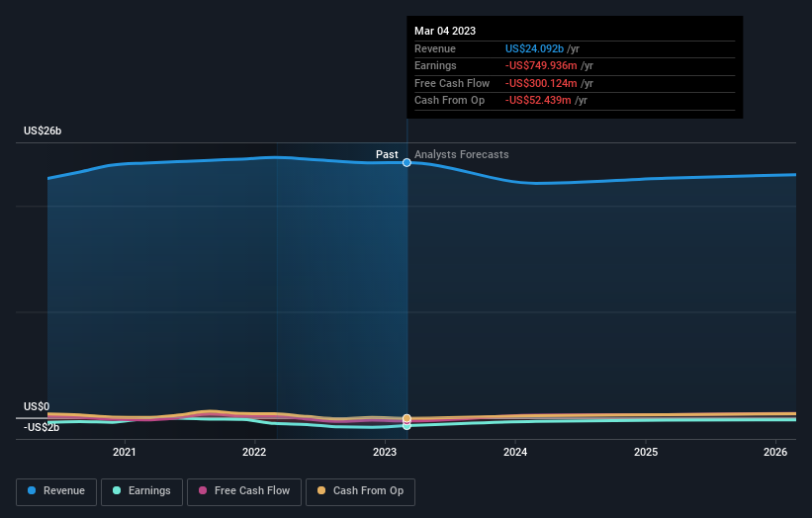The image size is (812, 518).
Task: Click the teal Earnings legend dot
Action: click(x=117, y=490)
